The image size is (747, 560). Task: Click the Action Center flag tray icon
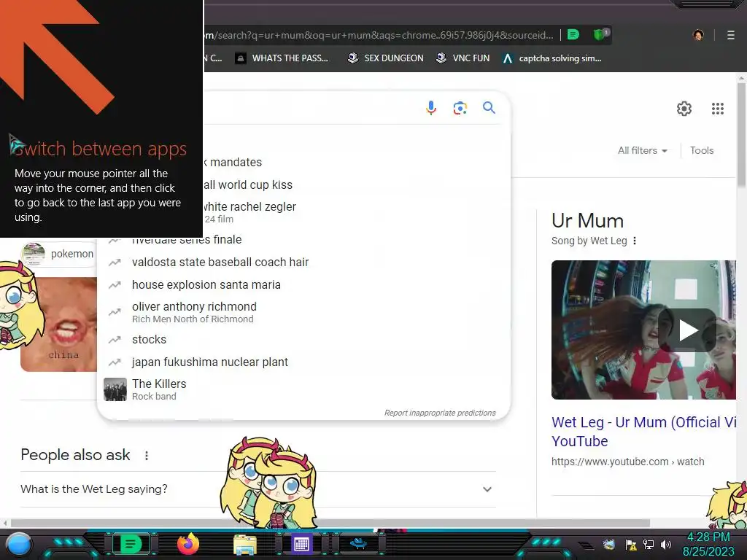631,545
